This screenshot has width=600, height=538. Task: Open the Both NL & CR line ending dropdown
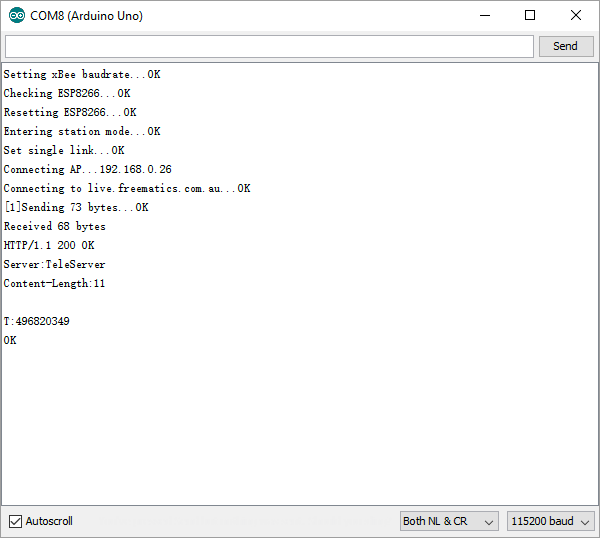pyautogui.click(x=448, y=521)
